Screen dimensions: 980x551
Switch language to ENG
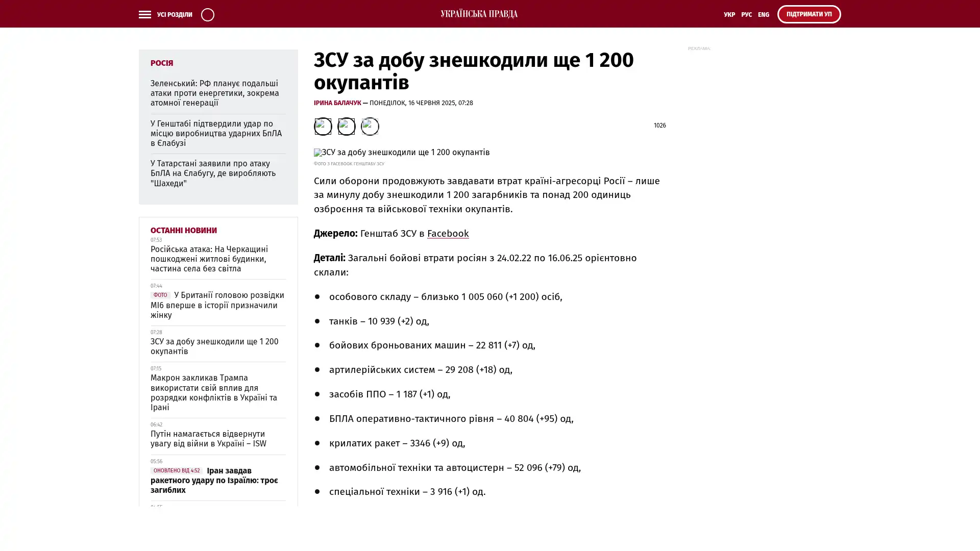pyautogui.click(x=763, y=14)
